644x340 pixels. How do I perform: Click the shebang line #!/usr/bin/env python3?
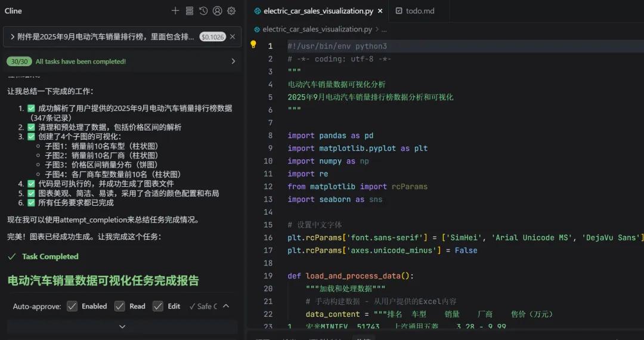click(x=337, y=47)
